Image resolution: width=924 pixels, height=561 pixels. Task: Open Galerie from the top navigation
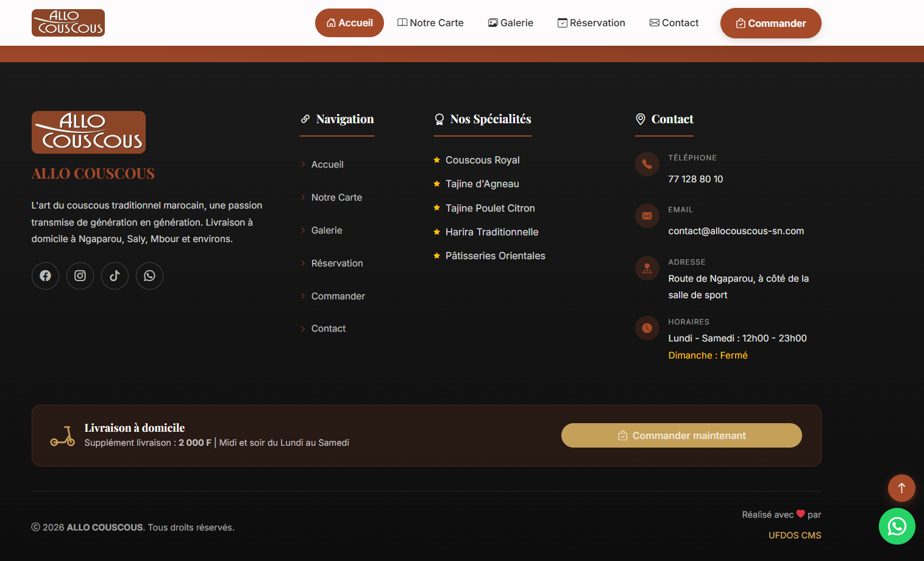tap(511, 23)
